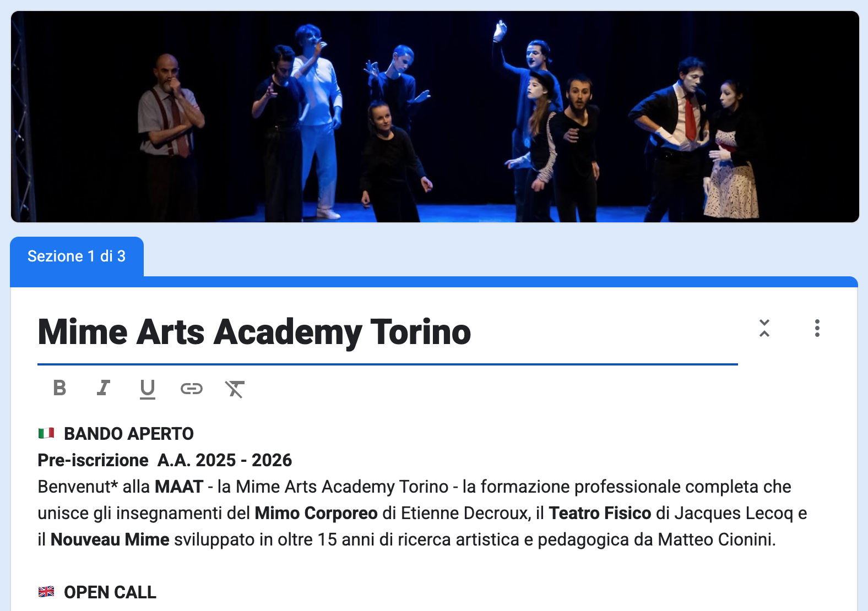Click the bold Nouveau Mime text

pyautogui.click(x=110, y=539)
